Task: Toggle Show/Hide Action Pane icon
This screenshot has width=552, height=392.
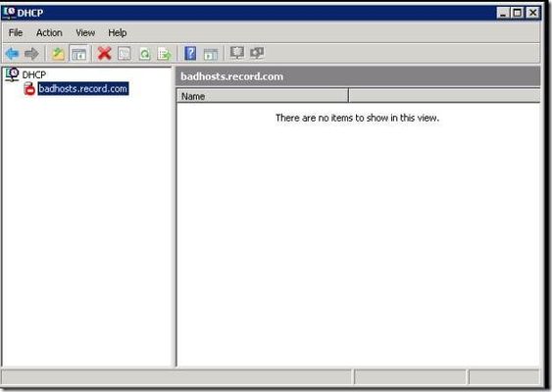Action: (x=211, y=54)
